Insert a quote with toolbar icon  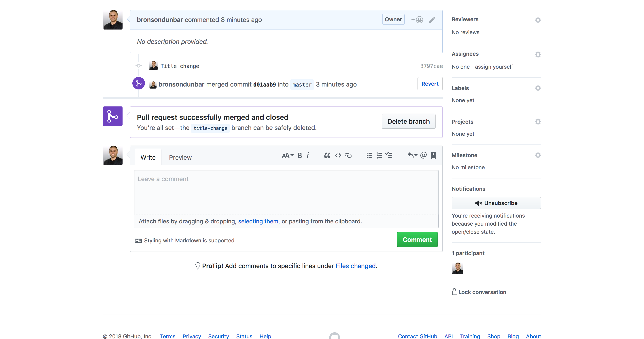click(327, 155)
